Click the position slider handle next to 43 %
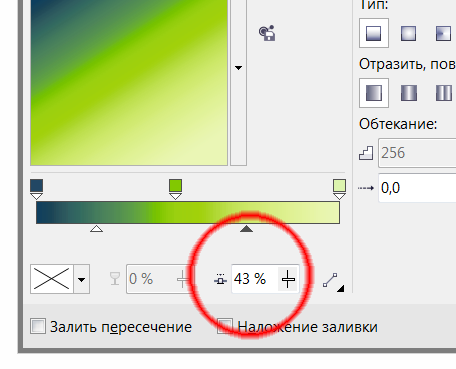Viewport: 456px width, 369px height. (288, 279)
